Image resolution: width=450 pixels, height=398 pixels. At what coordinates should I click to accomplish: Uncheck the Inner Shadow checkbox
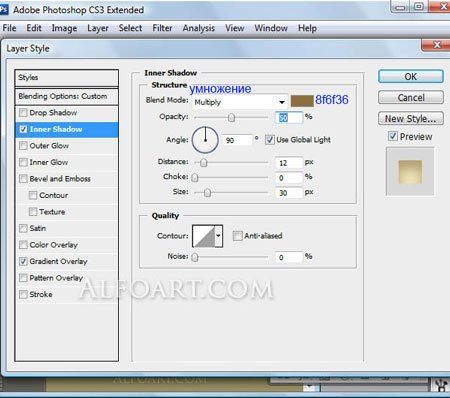tap(23, 129)
